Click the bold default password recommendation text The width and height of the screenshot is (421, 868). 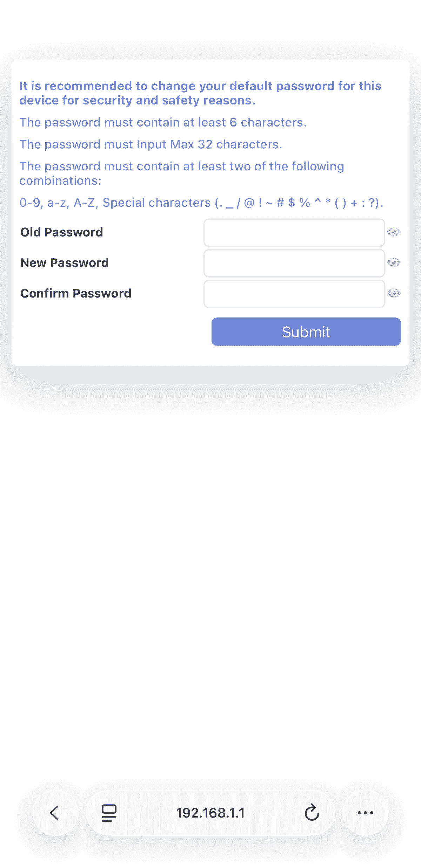point(200,93)
